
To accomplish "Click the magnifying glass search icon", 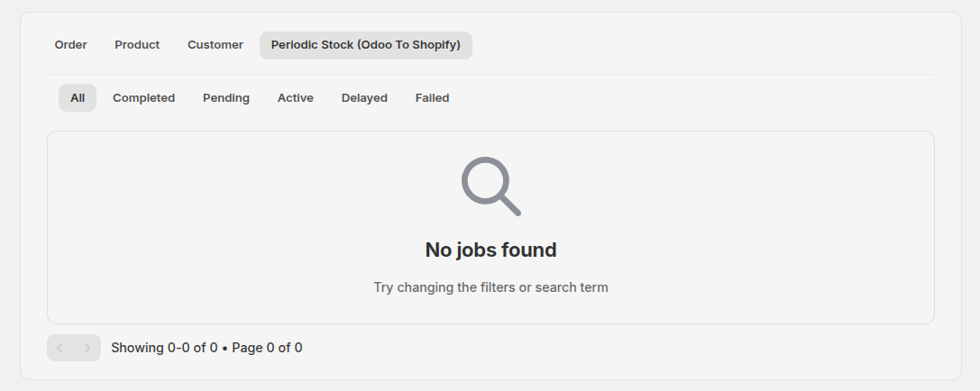I will coord(490,186).
